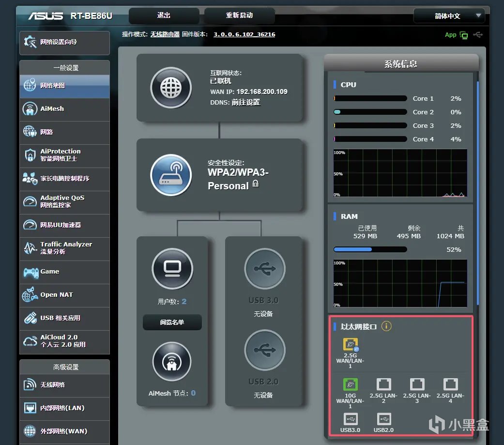Click the 退出 logout button
The height and width of the screenshot is (445, 504).
click(164, 15)
